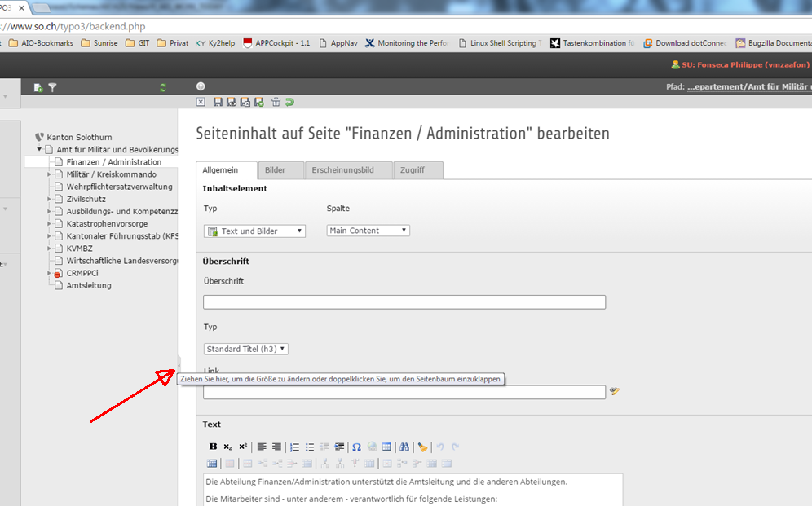This screenshot has width=812, height=506.
Task: Switch to the Bilder tab
Action: click(275, 170)
